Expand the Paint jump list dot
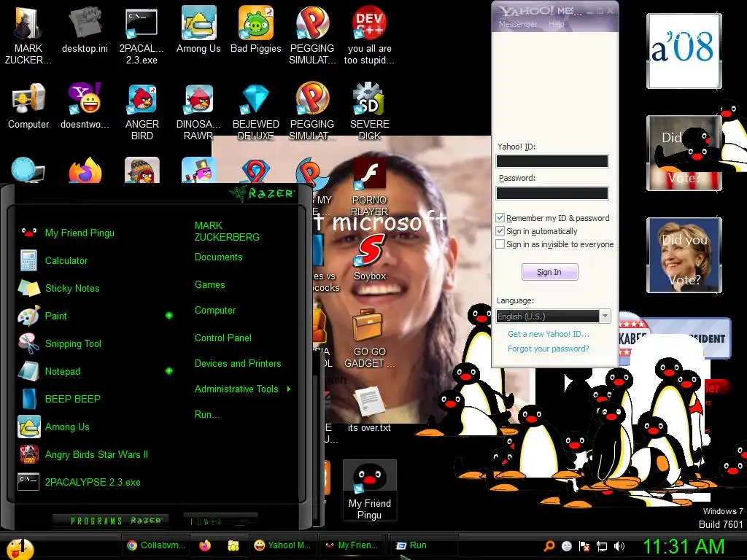Image resolution: width=747 pixels, height=560 pixels. [169, 315]
